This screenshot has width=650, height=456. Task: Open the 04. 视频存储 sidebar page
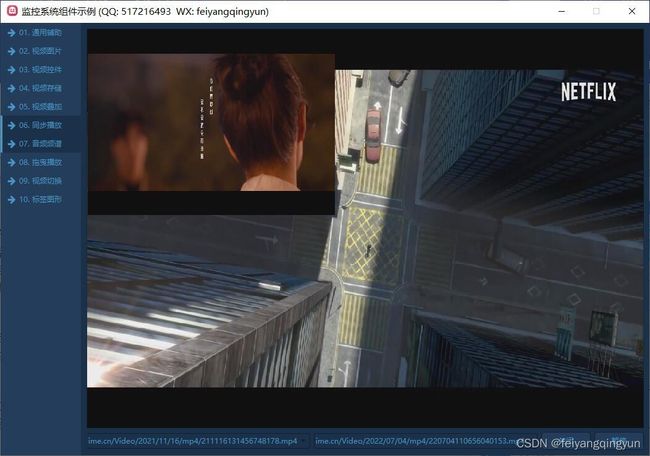click(41, 88)
